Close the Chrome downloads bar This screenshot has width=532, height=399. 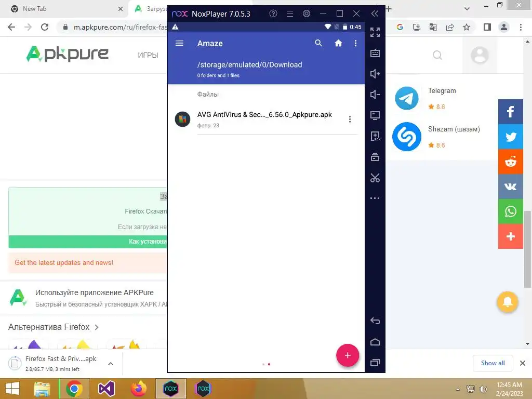[x=523, y=363]
